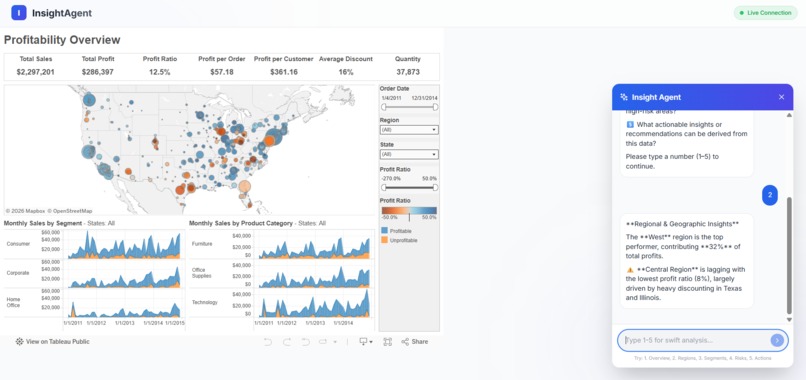Click the Live Connection status badge
Viewport: 806px width, 380px height.
click(x=765, y=13)
